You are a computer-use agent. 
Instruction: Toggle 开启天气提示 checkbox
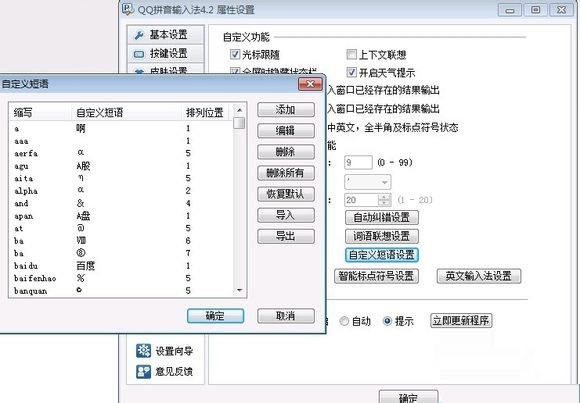[x=351, y=72]
